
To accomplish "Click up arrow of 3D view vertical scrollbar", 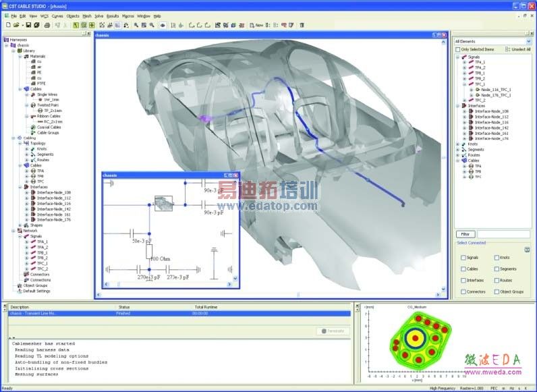I will point(443,42).
